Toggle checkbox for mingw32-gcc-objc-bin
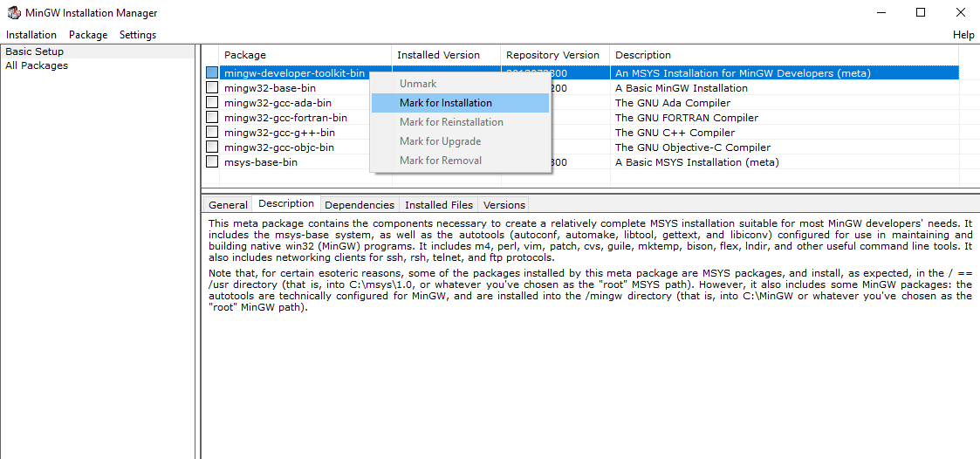980x459 pixels. tap(212, 147)
